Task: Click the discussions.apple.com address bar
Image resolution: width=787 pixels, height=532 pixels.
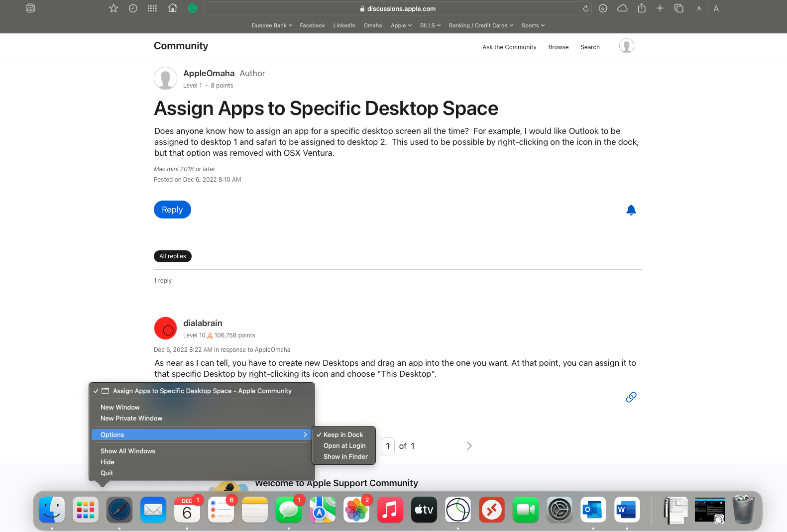Action: click(397, 8)
